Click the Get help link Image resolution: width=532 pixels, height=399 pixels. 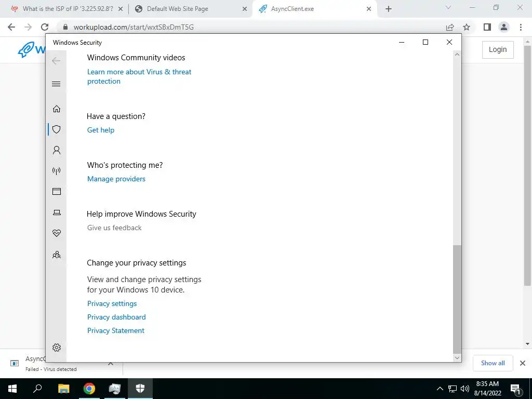101,130
